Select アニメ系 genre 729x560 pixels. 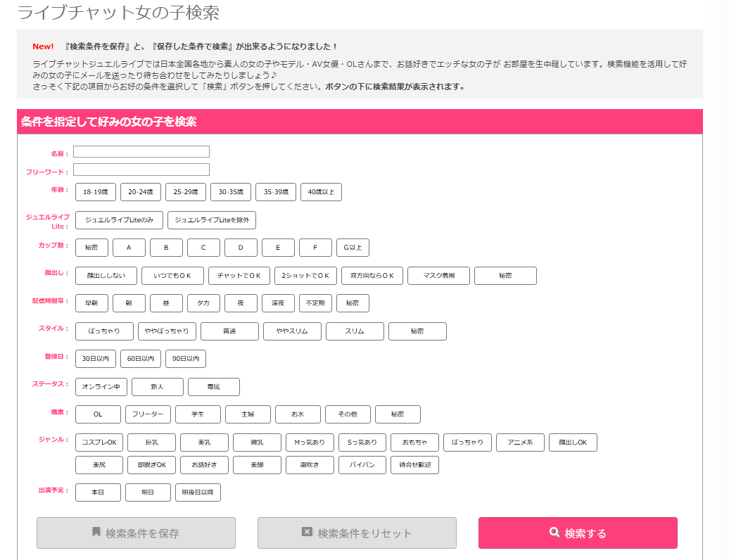520,443
